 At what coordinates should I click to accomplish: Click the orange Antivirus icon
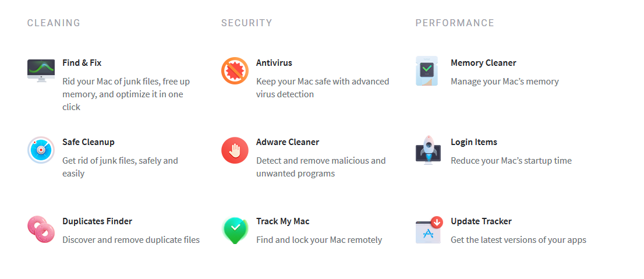pos(235,70)
